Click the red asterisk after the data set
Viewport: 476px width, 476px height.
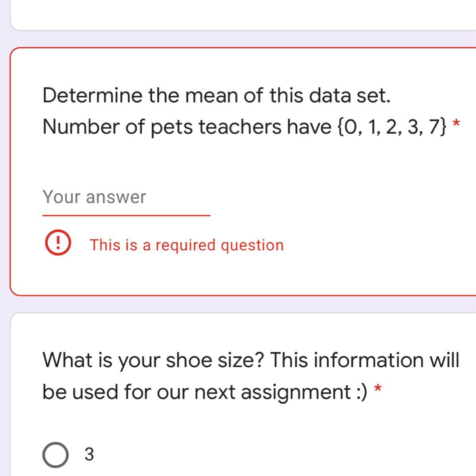pos(456,124)
